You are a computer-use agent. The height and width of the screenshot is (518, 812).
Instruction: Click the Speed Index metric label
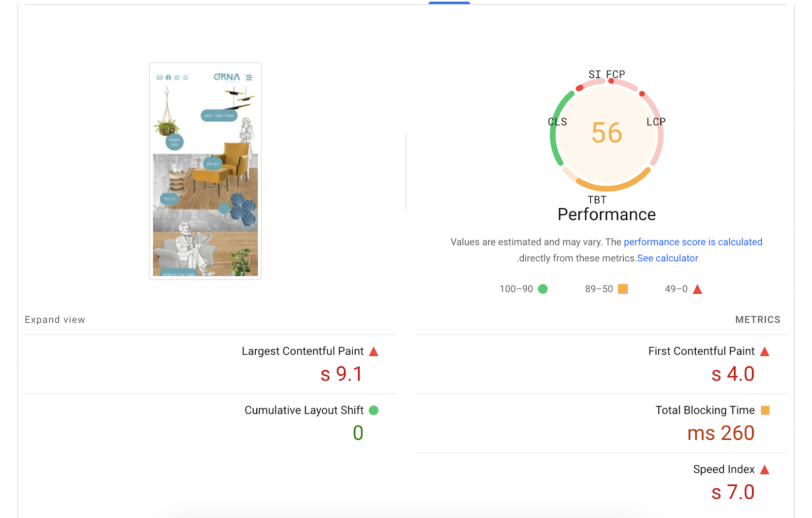point(724,469)
